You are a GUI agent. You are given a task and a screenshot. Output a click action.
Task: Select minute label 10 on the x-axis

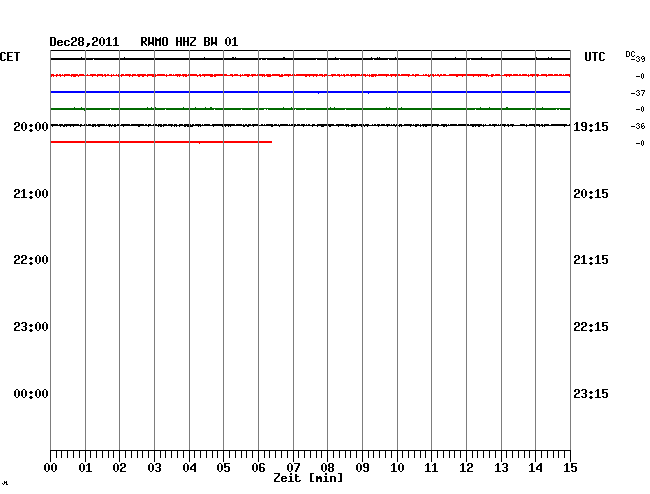pyautogui.click(x=397, y=468)
